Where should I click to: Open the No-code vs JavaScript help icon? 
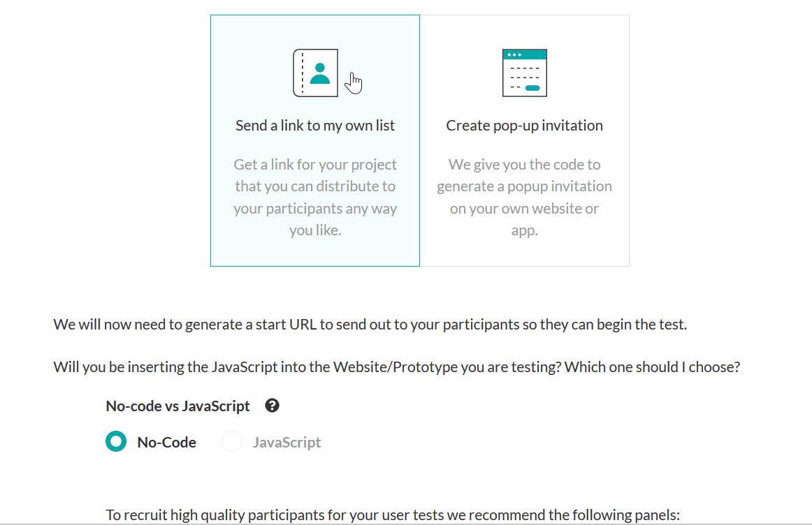point(272,406)
